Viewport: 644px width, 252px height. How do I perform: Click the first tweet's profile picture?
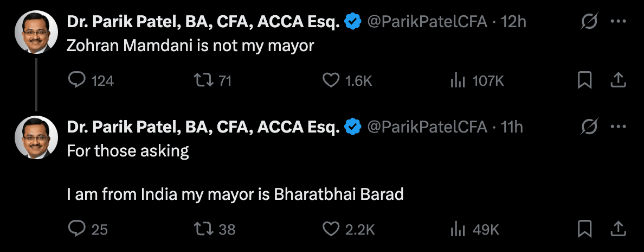[x=36, y=32]
